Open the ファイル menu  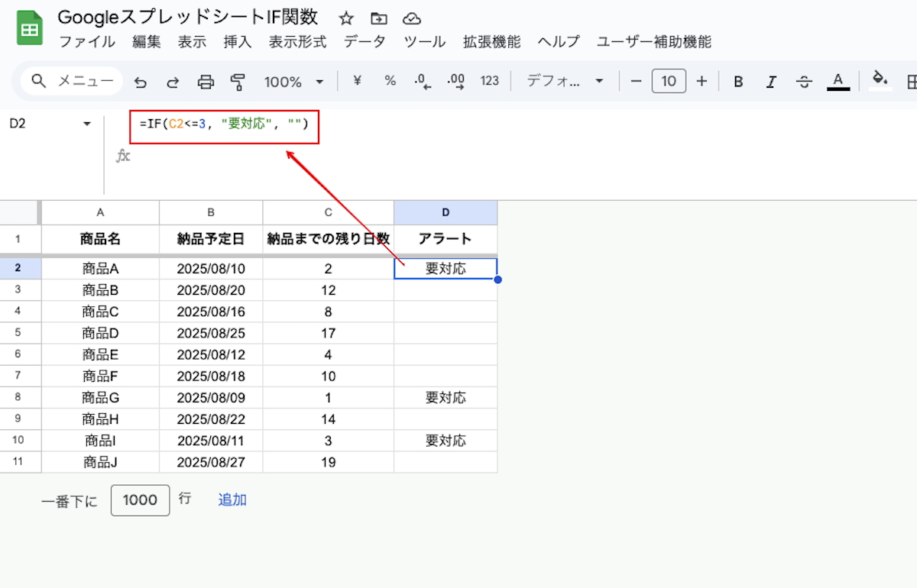tap(87, 42)
